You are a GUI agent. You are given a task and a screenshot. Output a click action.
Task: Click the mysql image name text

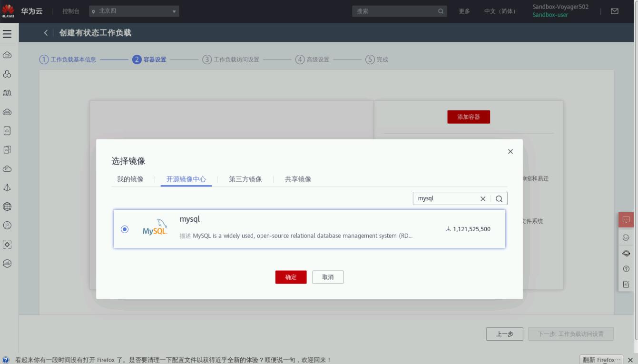point(189,219)
